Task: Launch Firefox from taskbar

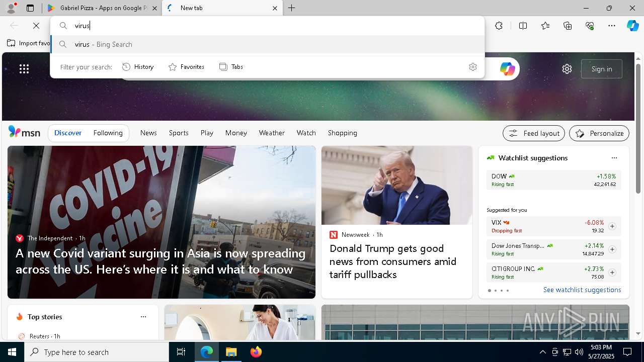Action: (x=256, y=352)
